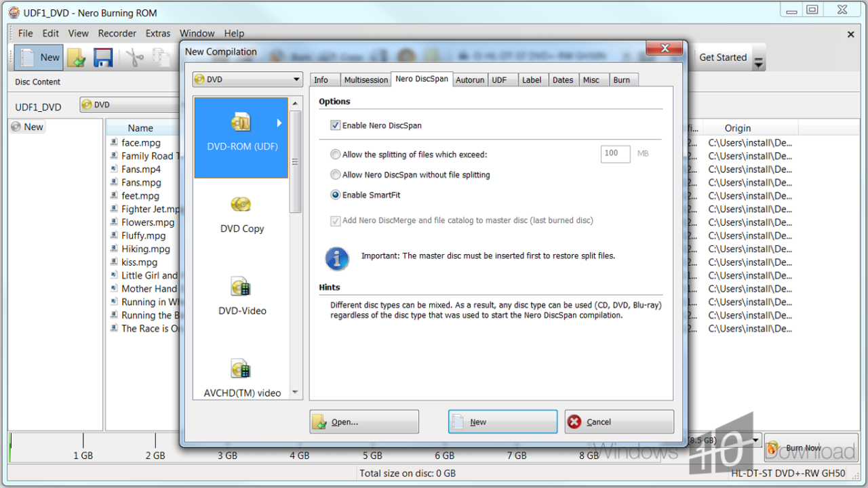Click the face.mpg file icon

click(x=115, y=142)
